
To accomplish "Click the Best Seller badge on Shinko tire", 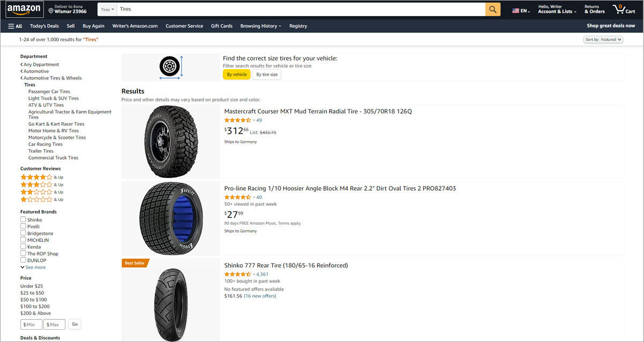I will tap(134, 263).
